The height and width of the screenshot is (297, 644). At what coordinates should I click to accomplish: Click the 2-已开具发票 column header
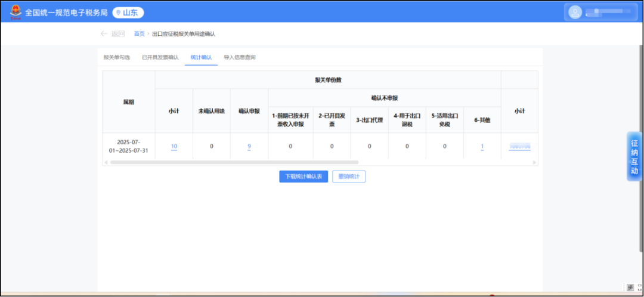(332, 120)
